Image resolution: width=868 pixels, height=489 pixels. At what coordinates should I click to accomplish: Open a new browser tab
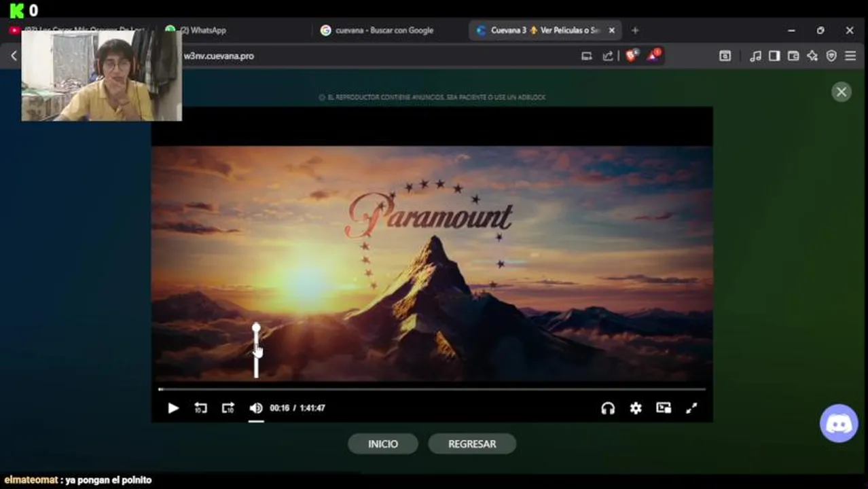click(635, 31)
